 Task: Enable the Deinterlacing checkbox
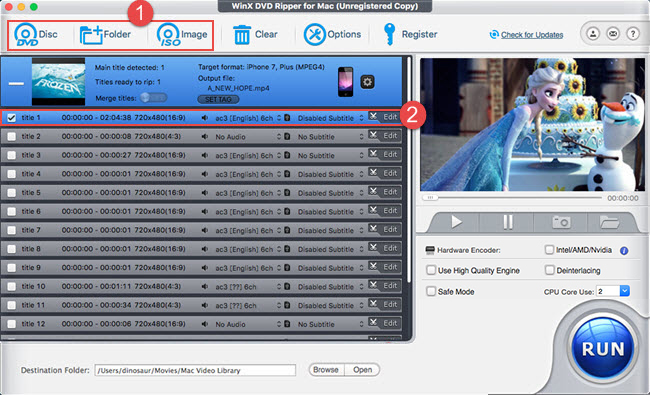549,270
